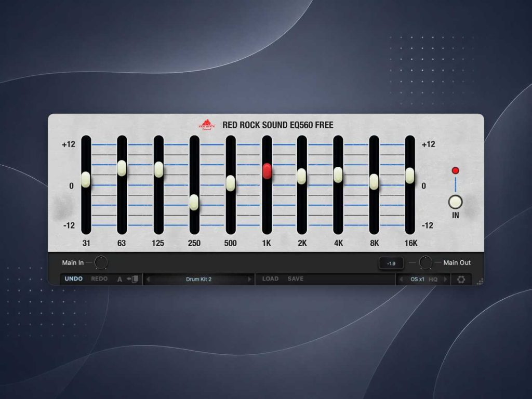Click the red power LED indicator
This screenshot has height=399, width=532.
(x=455, y=170)
